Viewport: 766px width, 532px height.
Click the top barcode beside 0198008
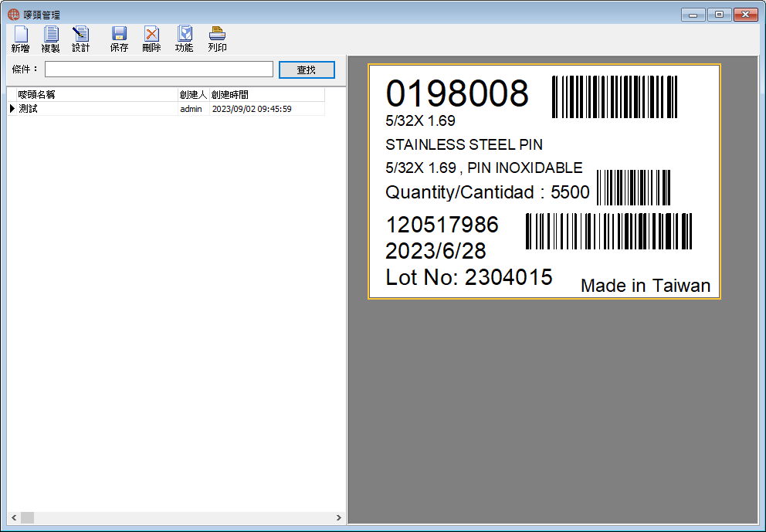pos(615,97)
